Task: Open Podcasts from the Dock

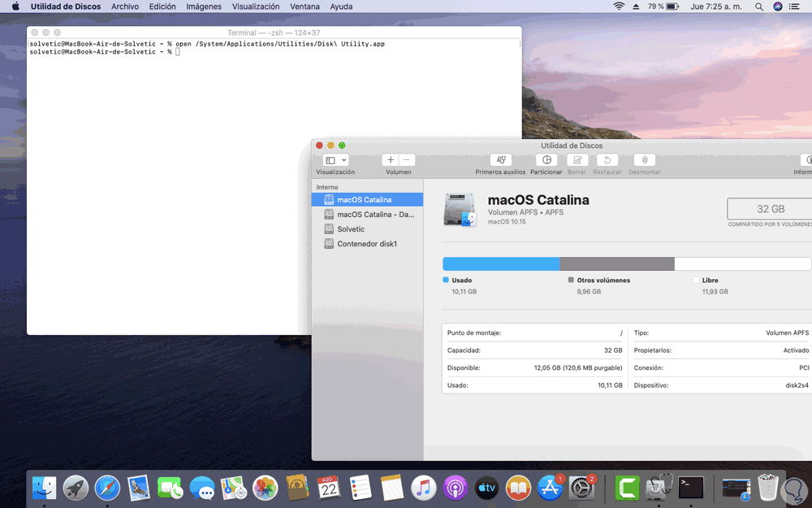Action: point(456,488)
